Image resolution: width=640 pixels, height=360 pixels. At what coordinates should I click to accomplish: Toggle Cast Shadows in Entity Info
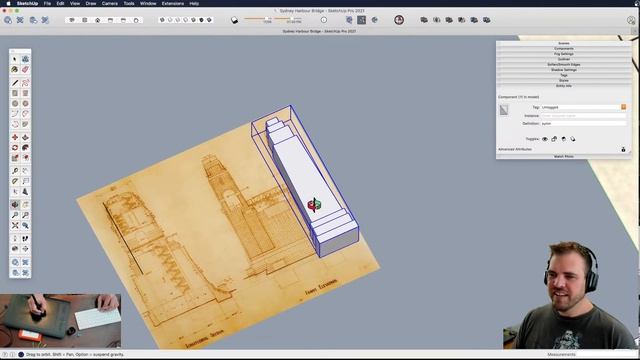point(573,139)
